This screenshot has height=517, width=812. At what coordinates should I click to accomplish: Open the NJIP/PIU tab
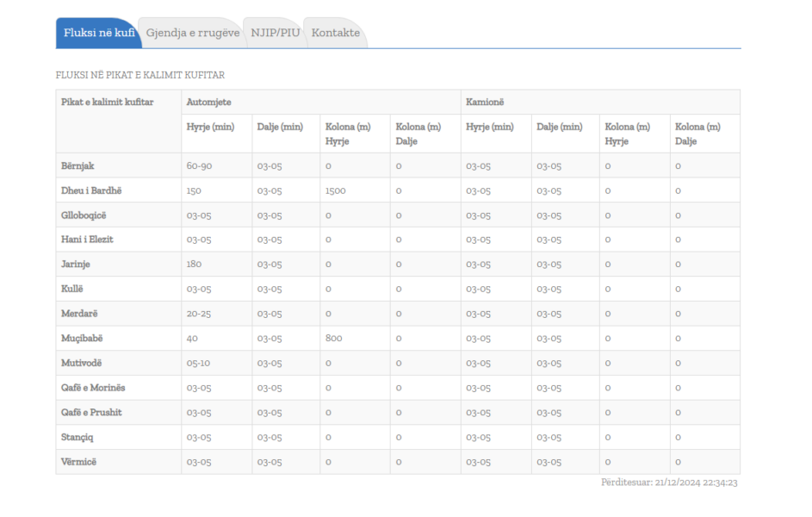pyautogui.click(x=275, y=33)
